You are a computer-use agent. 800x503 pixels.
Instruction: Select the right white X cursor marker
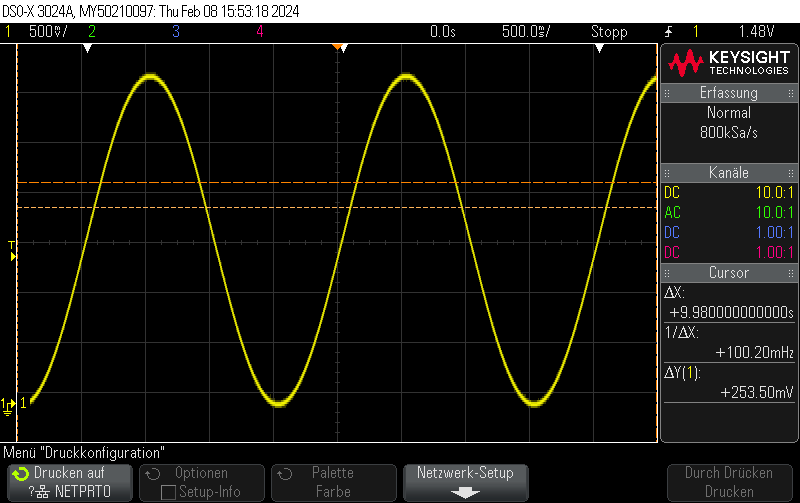click(599, 48)
